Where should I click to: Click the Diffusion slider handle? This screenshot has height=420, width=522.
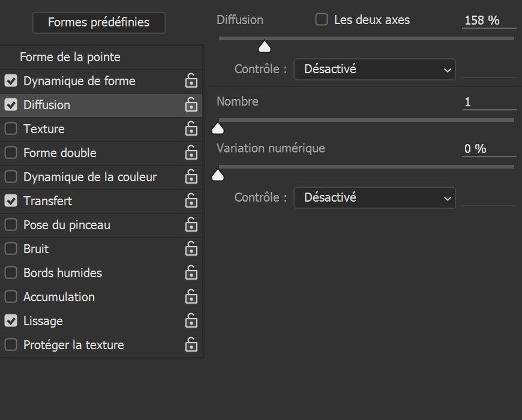265,47
